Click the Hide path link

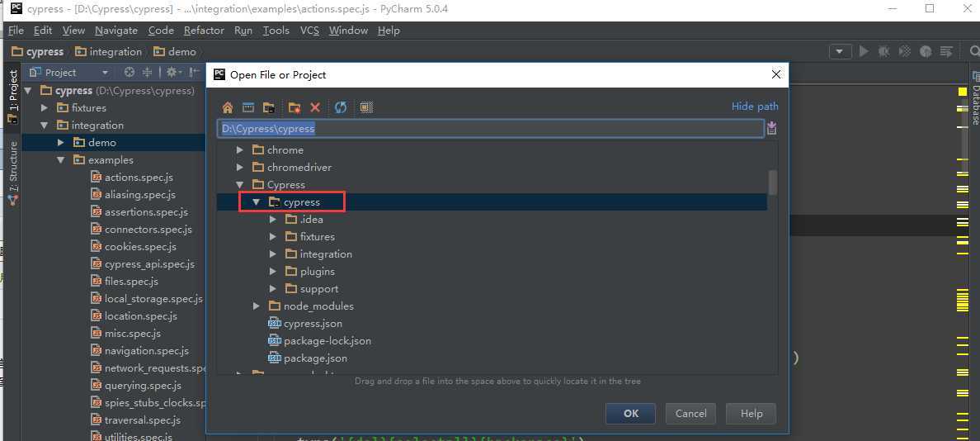coord(755,107)
